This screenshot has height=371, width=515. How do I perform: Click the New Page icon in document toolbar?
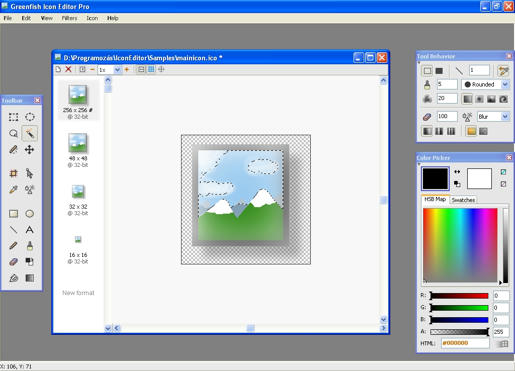[58, 69]
